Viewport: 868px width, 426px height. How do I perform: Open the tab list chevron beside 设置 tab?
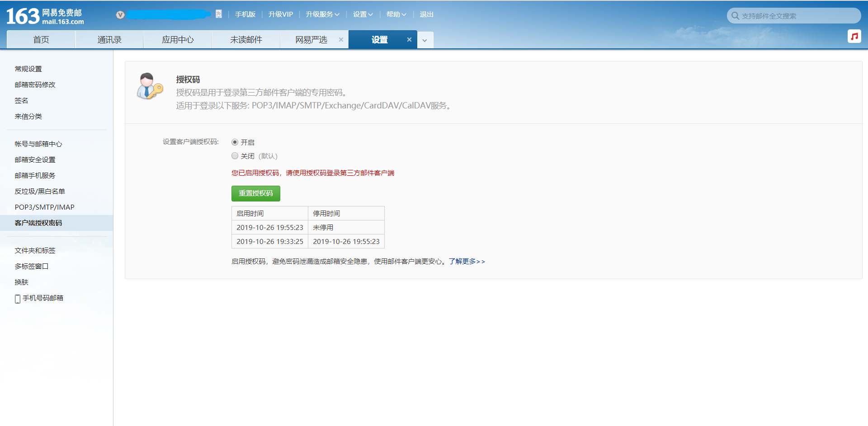(x=425, y=40)
